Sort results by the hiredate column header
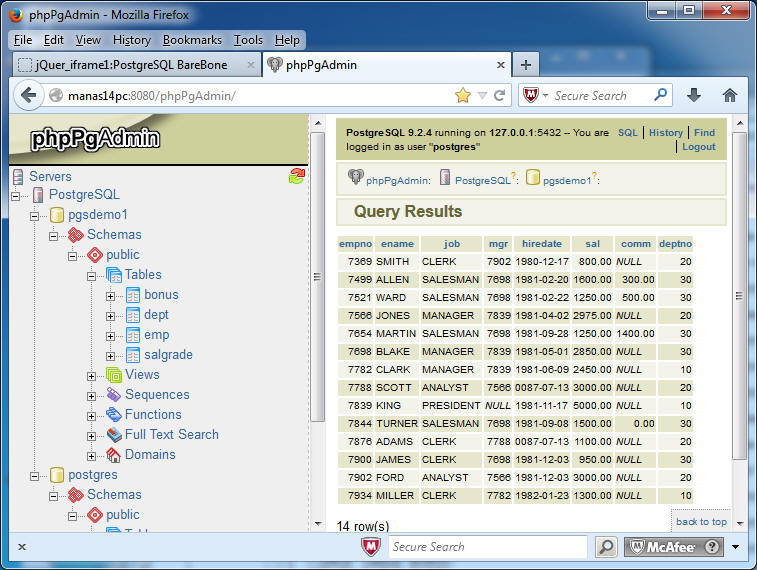The width and height of the screenshot is (757, 570). (542, 244)
